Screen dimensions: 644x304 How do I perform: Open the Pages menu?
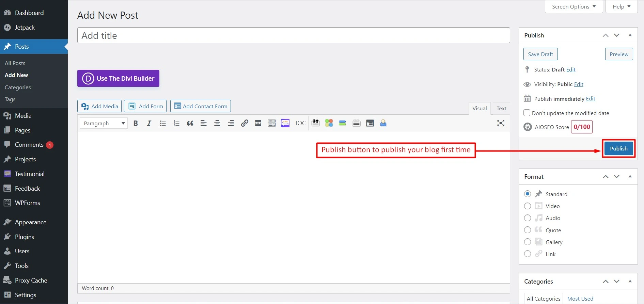[34, 130]
